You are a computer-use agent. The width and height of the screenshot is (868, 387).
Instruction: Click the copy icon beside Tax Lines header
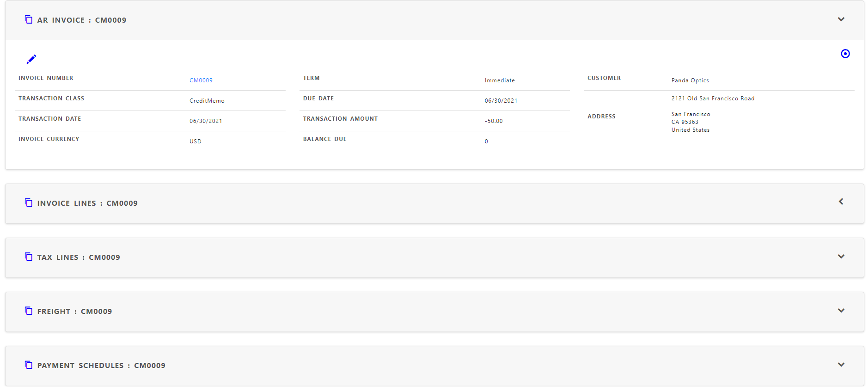[x=29, y=257]
